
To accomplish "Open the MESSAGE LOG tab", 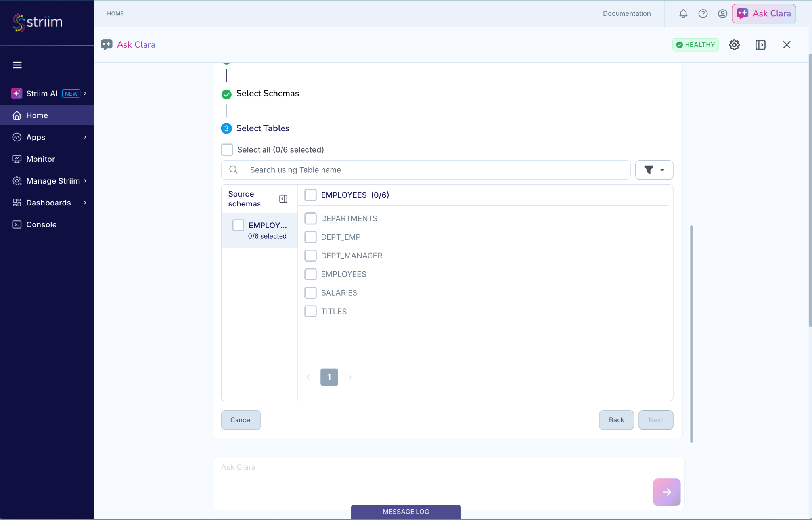I will tap(406, 512).
